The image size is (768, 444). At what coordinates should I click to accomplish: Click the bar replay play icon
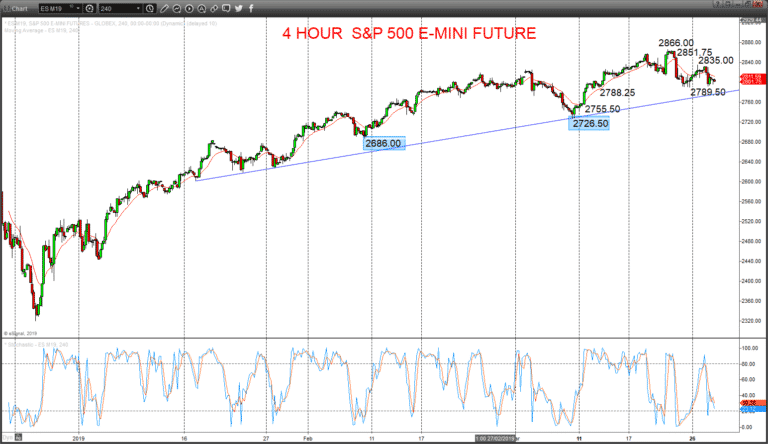[189, 8]
